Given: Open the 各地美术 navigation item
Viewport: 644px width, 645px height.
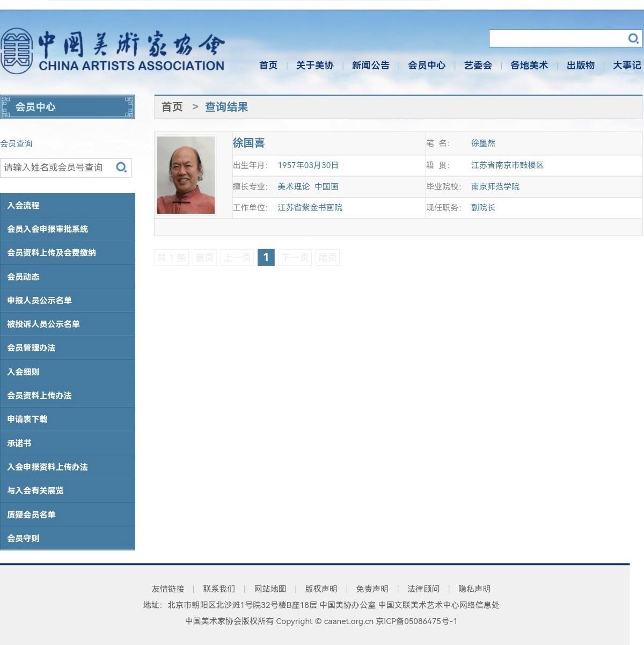Looking at the screenshot, I should click(x=529, y=66).
